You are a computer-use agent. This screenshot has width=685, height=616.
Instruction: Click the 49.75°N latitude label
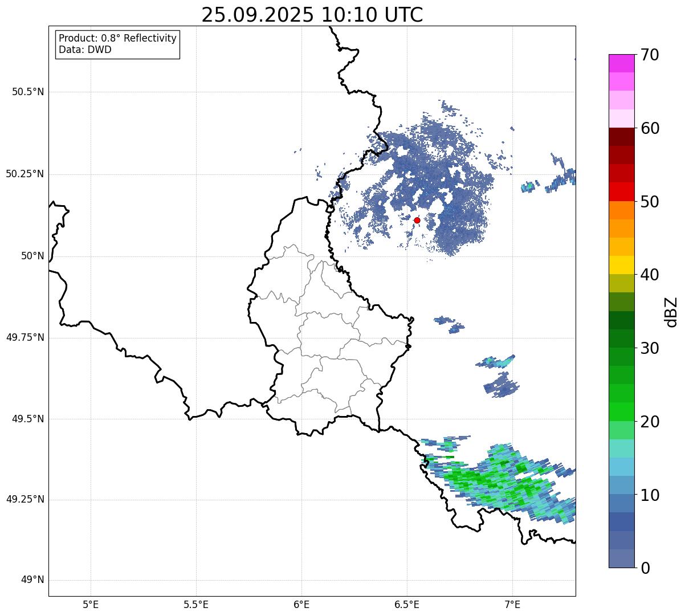(x=25, y=337)
